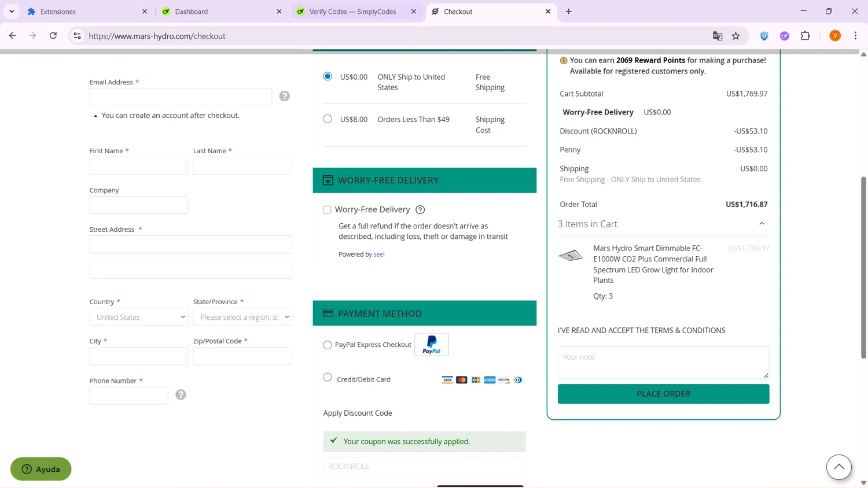The height and width of the screenshot is (488, 868).
Task: Enable the Worry-Free Delivery checkbox
Action: [328, 210]
